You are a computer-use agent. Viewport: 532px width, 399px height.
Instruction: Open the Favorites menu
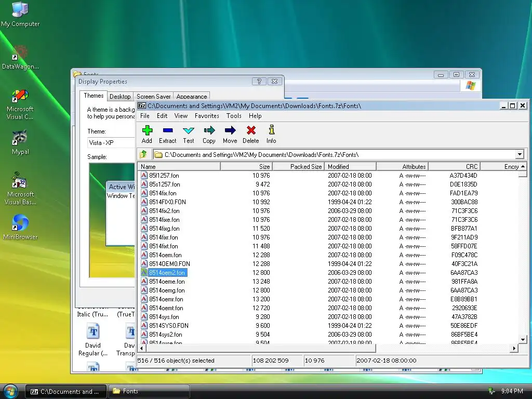[207, 116]
